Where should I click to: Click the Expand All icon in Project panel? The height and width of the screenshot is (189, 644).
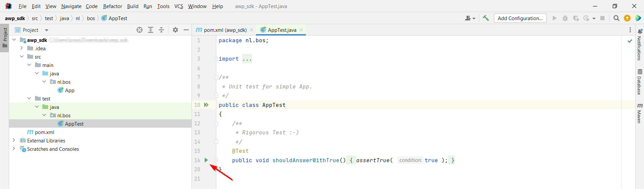[x=151, y=30]
